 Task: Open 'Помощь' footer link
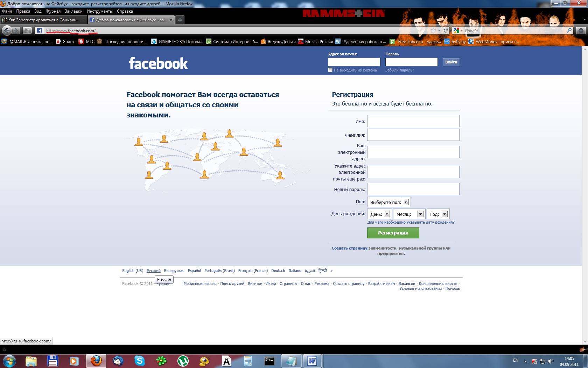(x=453, y=288)
